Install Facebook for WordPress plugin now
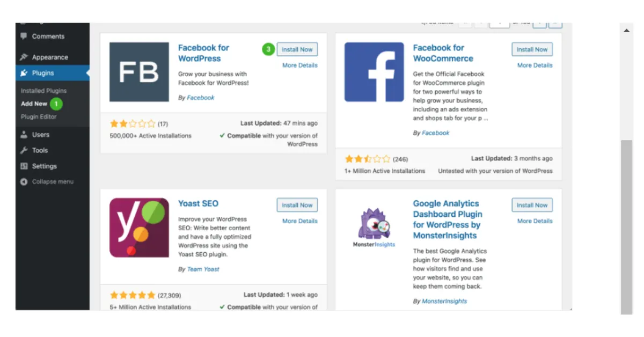The width and height of the screenshot is (644, 337). (297, 49)
